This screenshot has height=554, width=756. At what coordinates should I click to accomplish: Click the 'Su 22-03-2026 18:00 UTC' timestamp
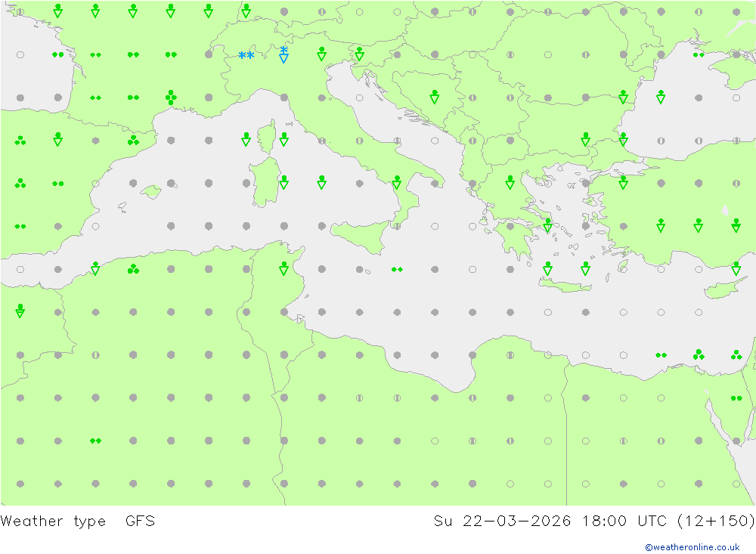(x=550, y=522)
